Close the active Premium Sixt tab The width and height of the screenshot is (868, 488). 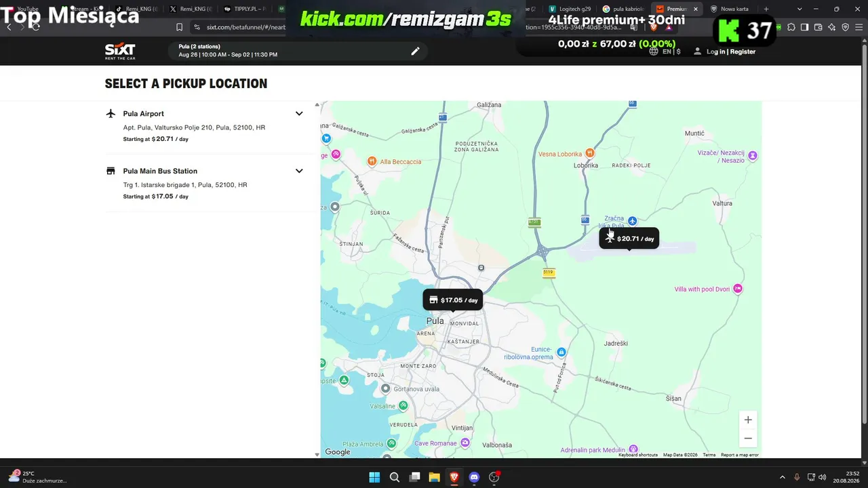pyautogui.click(x=695, y=9)
